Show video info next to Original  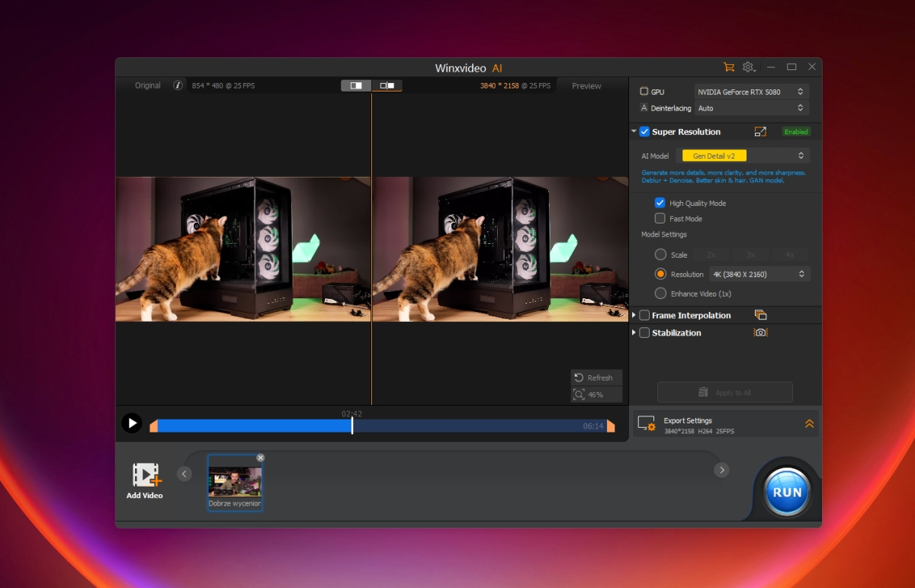coord(178,85)
